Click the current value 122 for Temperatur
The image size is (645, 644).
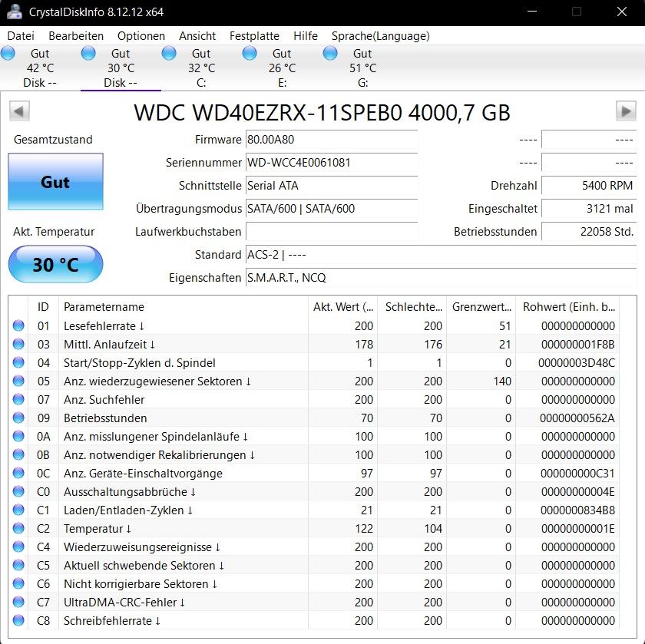[x=364, y=528]
